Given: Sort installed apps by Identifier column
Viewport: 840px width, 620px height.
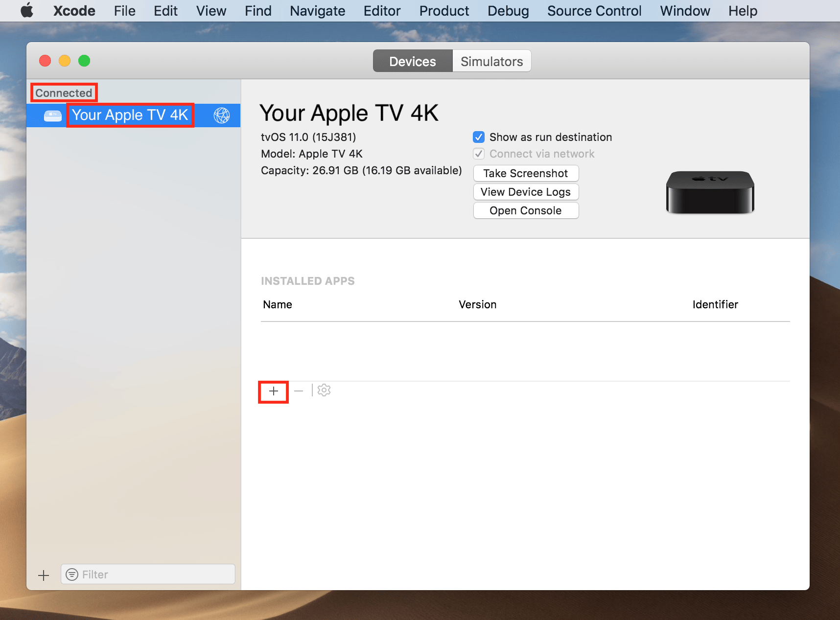Looking at the screenshot, I should pos(715,304).
